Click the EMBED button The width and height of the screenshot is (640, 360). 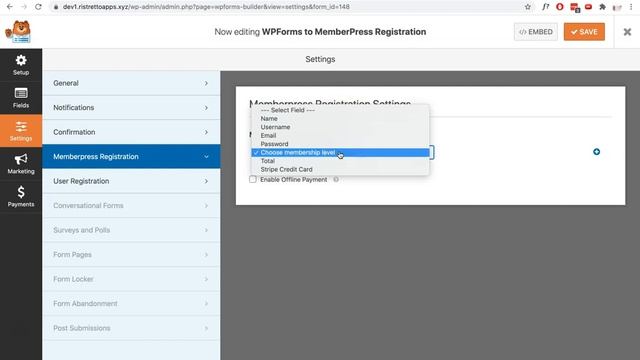tap(536, 32)
